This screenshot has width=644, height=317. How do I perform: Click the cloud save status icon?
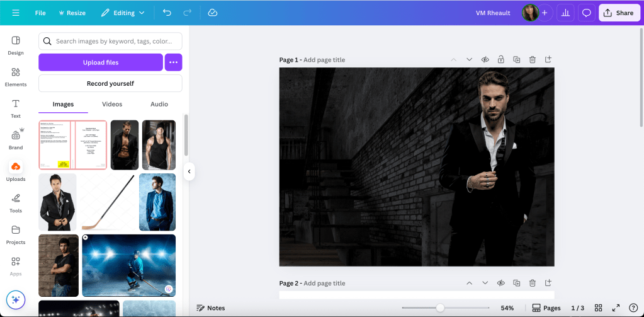[x=212, y=13]
